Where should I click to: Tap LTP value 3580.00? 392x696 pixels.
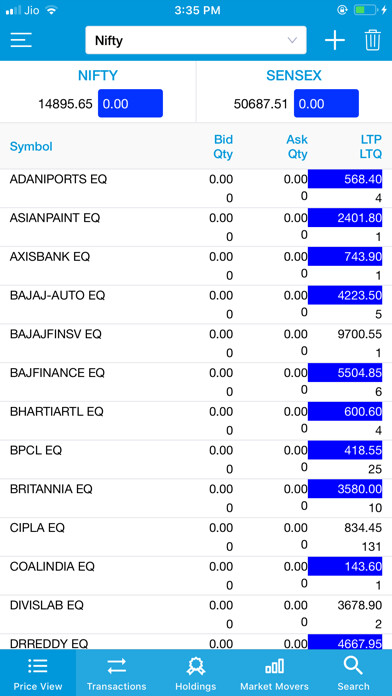click(345, 489)
